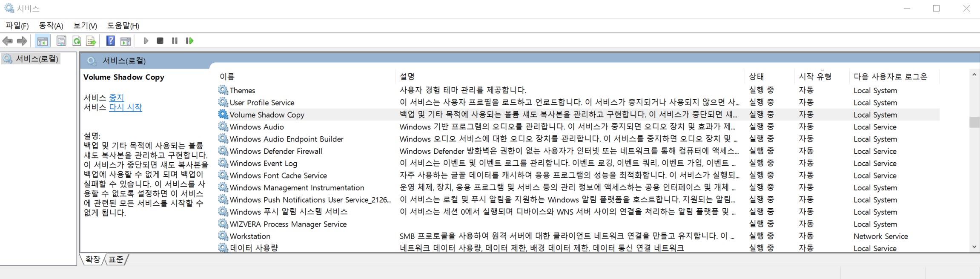Screen dimensions: 980x279
Task: Select gear icon of Workstation service
Action: pyautogui.click(x=223, y=236)
